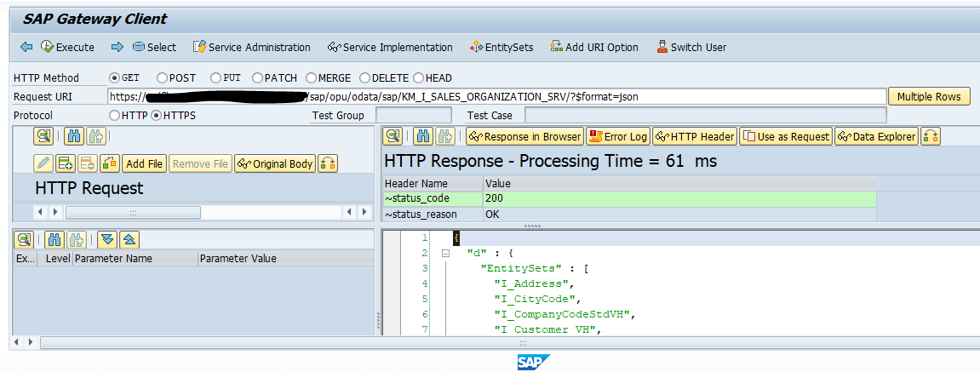This screenshot has height=372, width=980.
Task: Click Find binoculars in parameter panel
Action: pos(55,239)
